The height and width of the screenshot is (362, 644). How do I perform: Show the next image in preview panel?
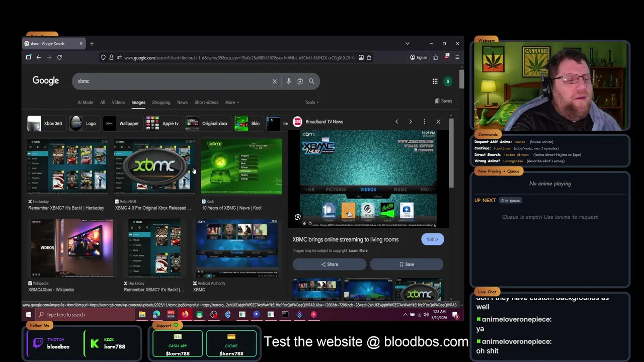(x=410, y=122)
